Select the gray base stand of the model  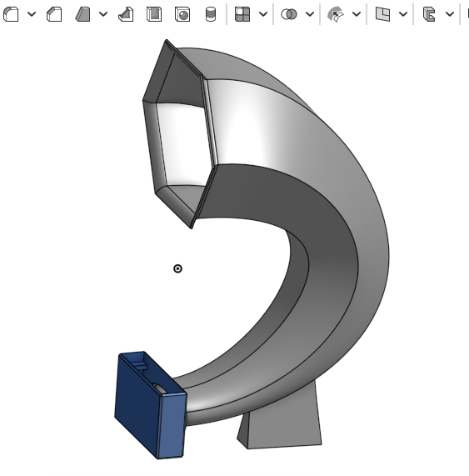pos(282,425)
